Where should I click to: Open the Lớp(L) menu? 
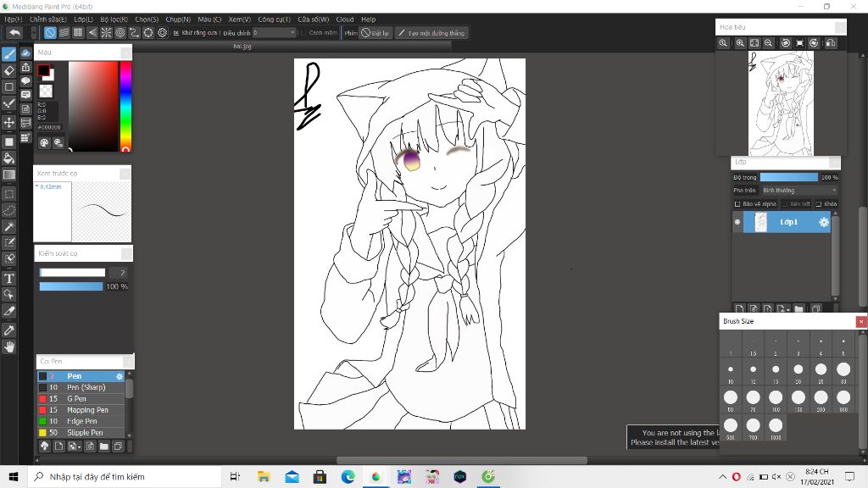83,19
